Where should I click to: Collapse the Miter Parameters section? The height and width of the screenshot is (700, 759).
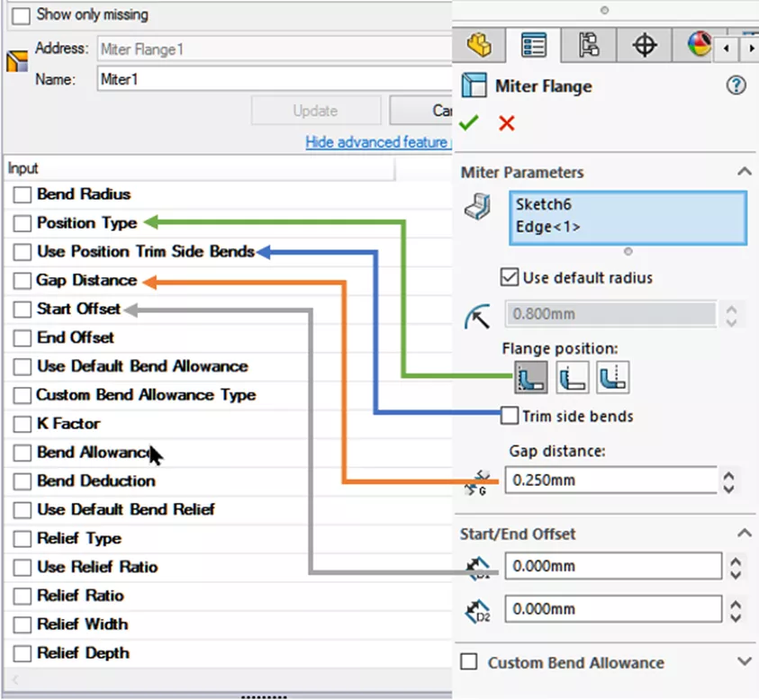(744, 172)
